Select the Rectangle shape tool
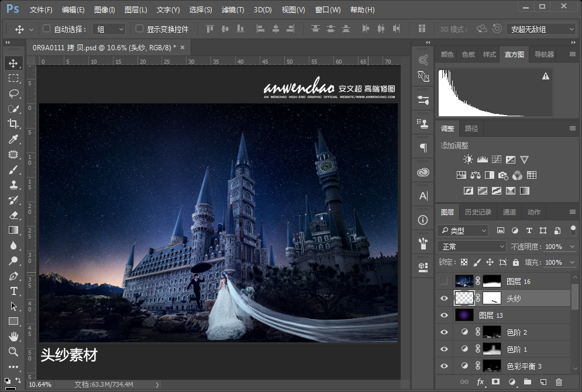This screenshot has height=392, width=582. pos(13,321)
